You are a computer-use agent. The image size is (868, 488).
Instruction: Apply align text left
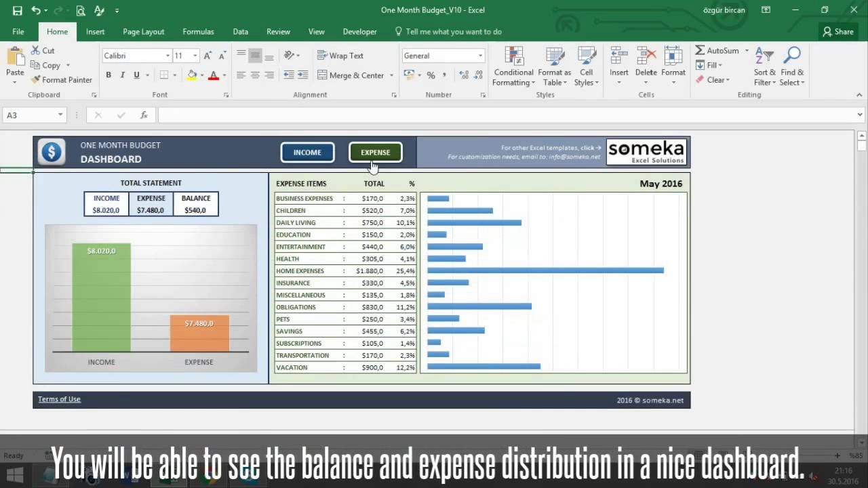tap(241, 75)
